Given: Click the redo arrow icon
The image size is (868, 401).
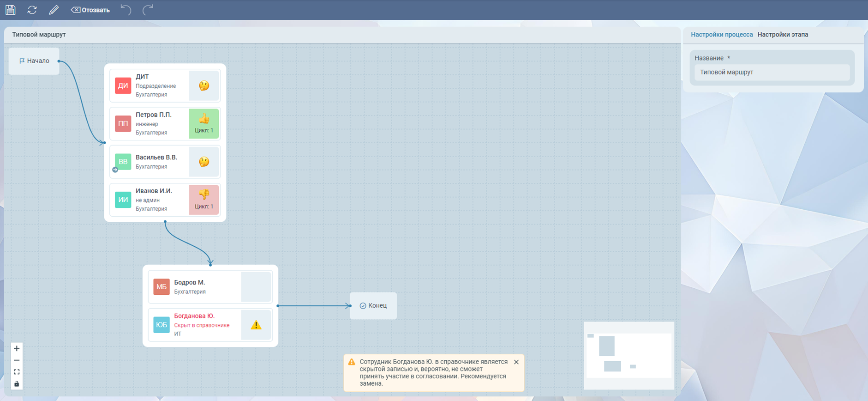Looking at the screenshot, I should click(x=148, y=10).
